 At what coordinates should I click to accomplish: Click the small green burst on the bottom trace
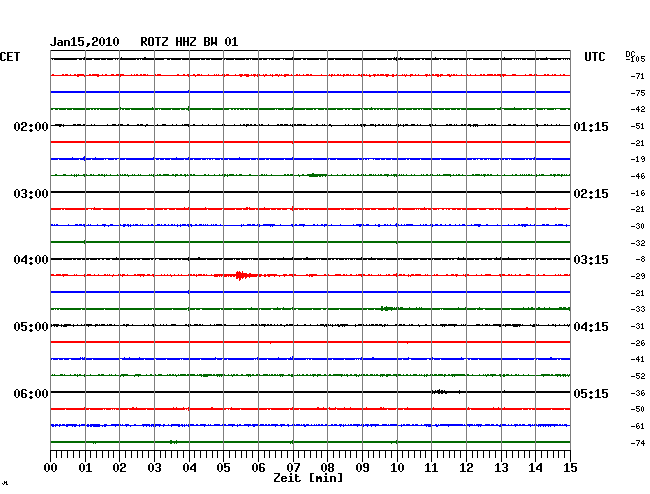(173, 442)
